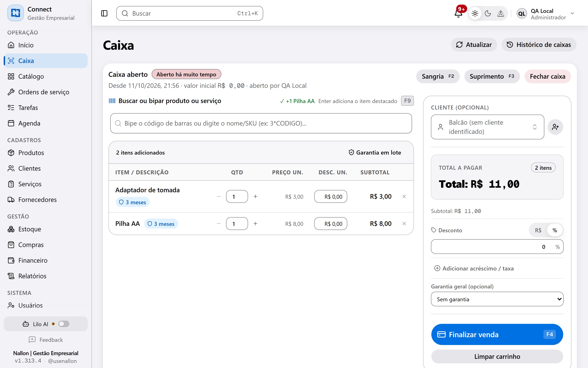Click Fechar caixa button
588x368 pixels.
(547, 76)
